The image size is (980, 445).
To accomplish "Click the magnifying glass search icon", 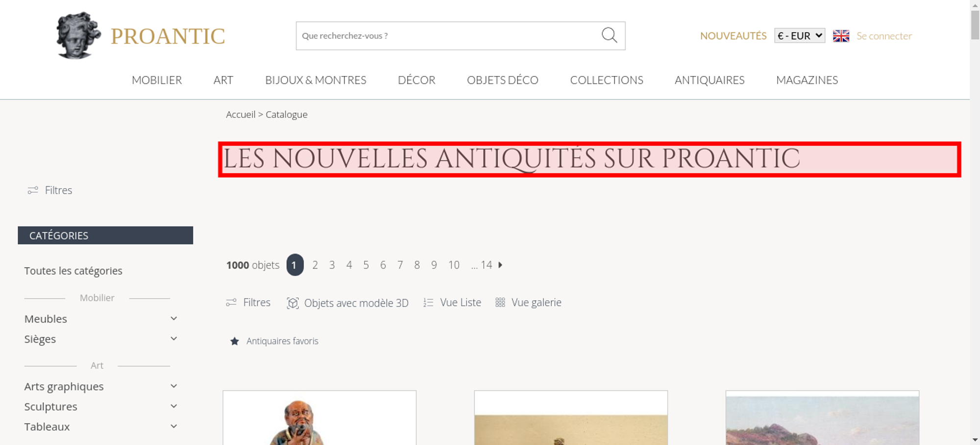I will click(609, 35).
